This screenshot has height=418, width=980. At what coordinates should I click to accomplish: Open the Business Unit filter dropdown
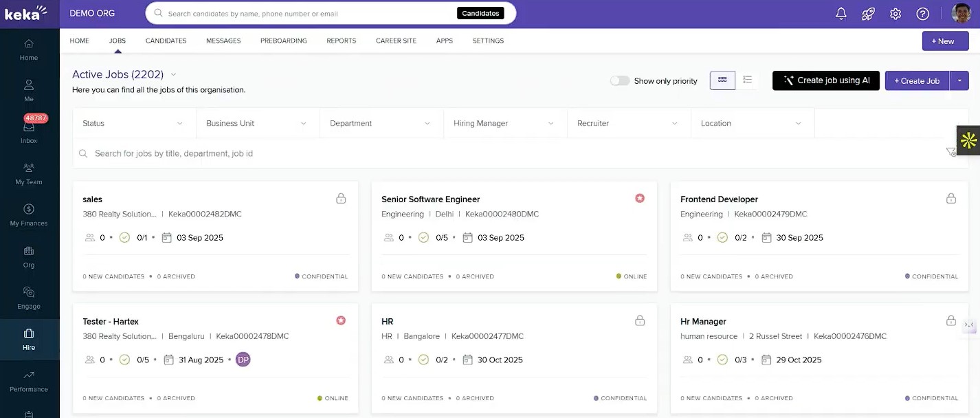point(258,124)
